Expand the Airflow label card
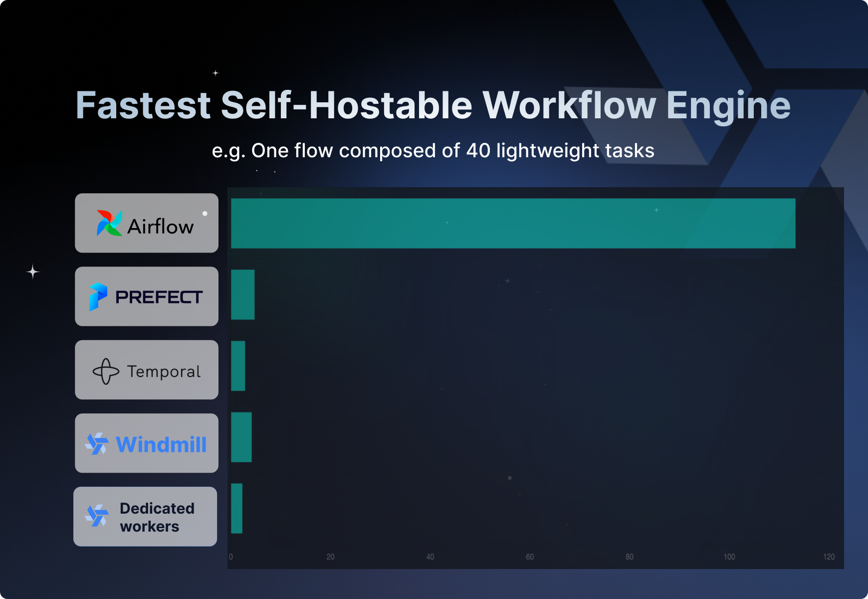 click(147, 223)
